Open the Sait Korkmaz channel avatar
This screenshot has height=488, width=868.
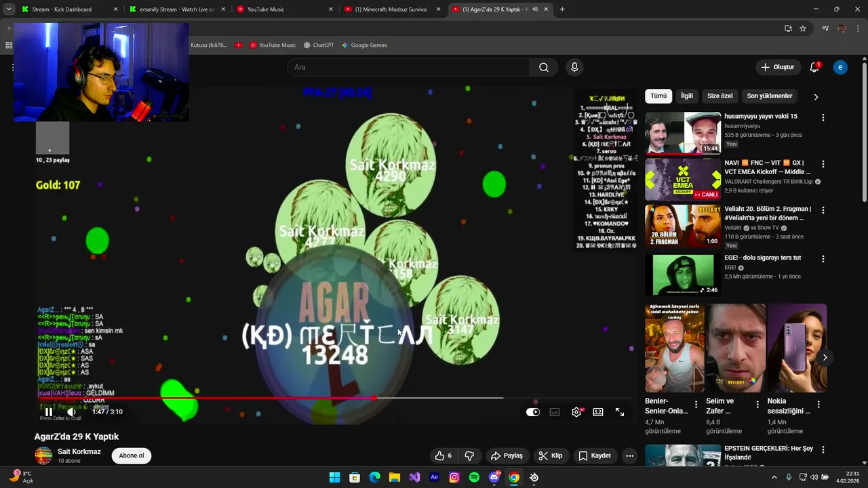tap(43, 455)
